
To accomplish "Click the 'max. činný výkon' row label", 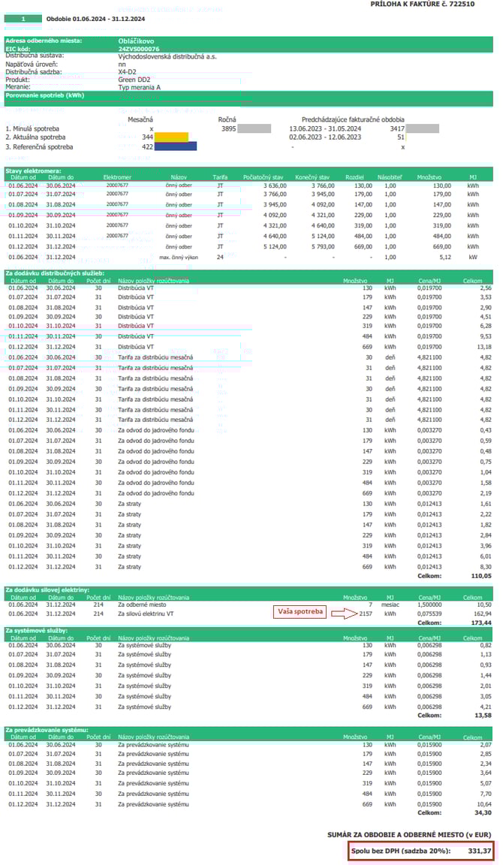I will pyautogui.click(x=179, y=258).
